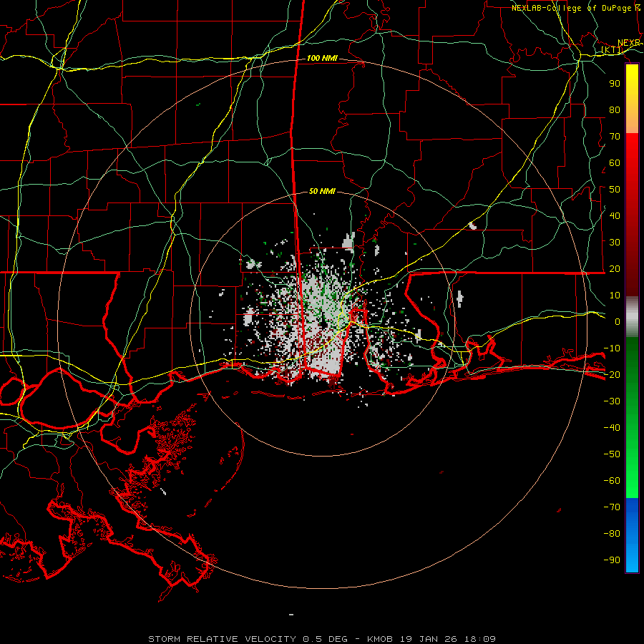
Task: Click the positive 10 scale value
Action: pos(615,296)
